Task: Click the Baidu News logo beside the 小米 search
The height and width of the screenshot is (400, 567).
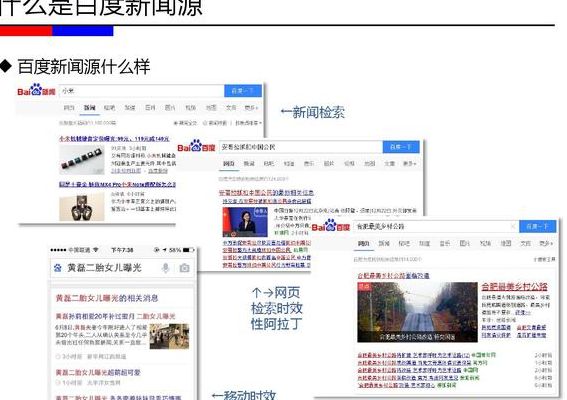Action: pyautogui.click(x=36, y=90)
